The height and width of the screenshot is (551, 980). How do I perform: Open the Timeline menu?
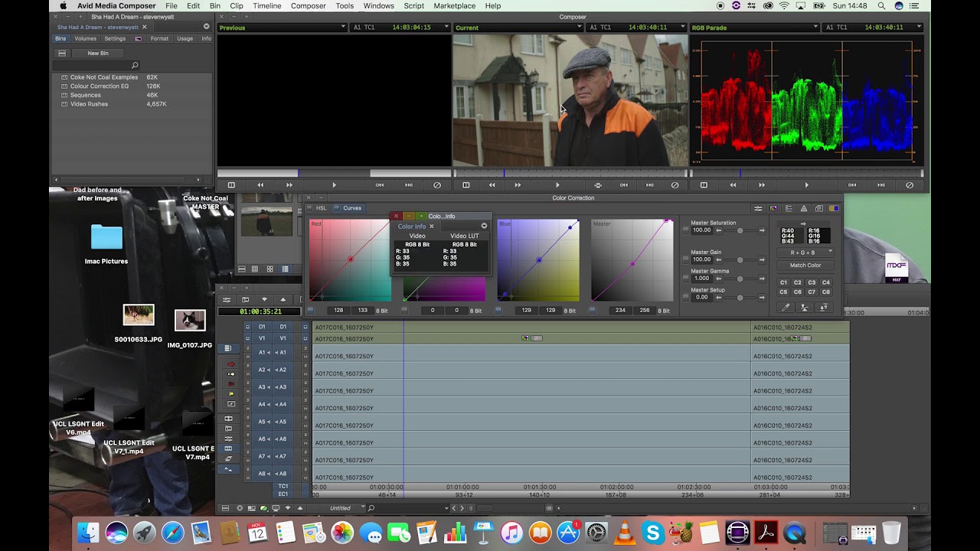(x=267, y=6)
